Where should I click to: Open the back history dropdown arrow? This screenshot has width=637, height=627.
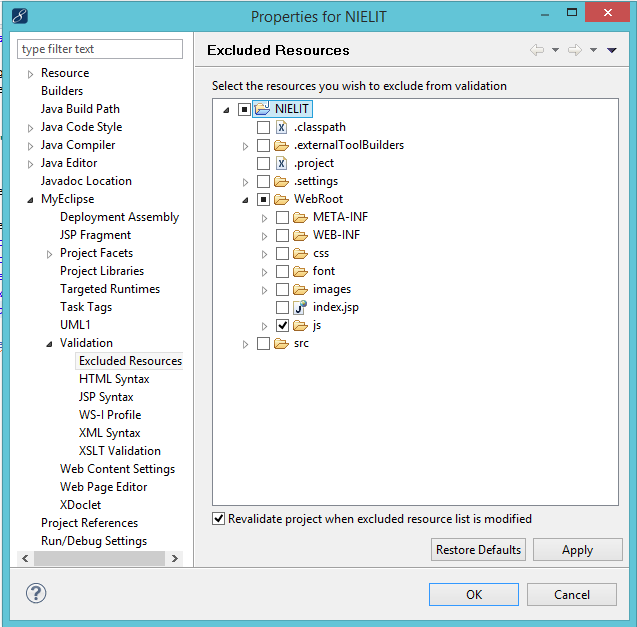555,50
